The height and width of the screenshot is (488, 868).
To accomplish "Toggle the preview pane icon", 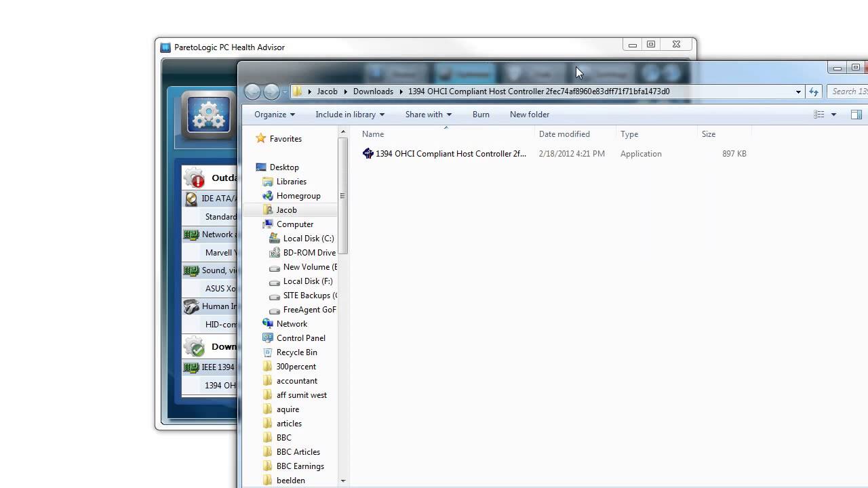I will (856, 115).
